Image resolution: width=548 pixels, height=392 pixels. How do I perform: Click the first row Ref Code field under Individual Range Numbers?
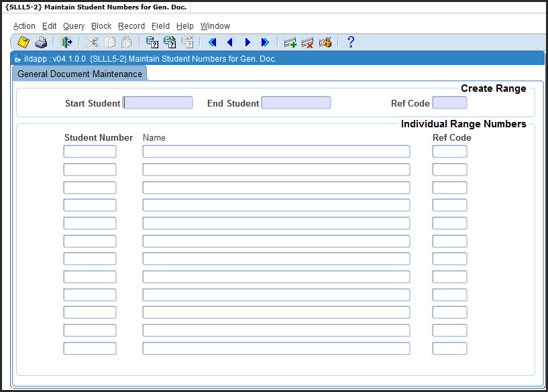[449, 151]
